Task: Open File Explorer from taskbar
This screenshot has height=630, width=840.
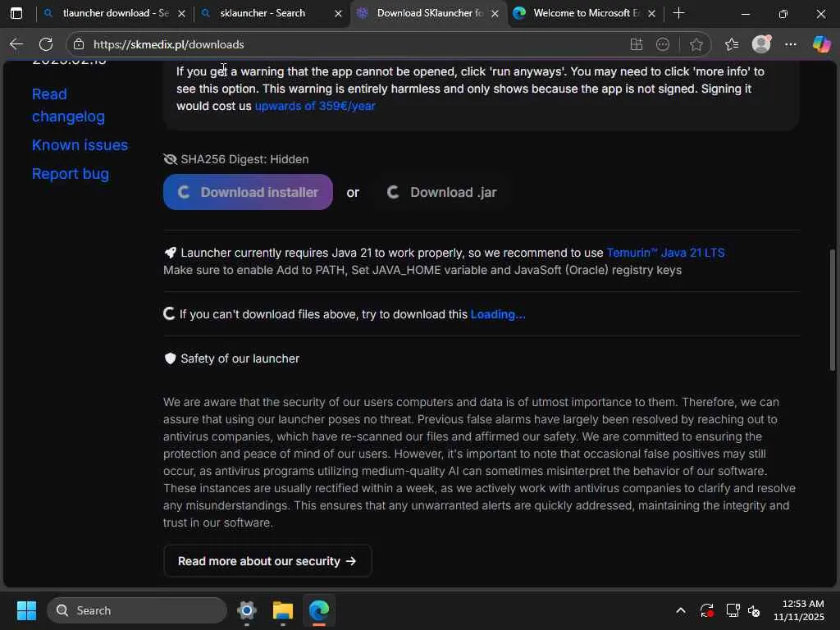Action: point(283,610)
